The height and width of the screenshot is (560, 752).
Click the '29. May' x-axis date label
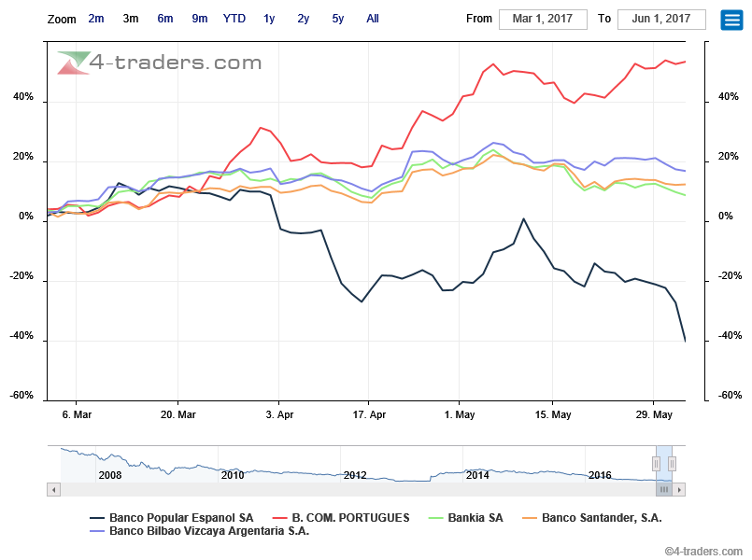(x=654, y=414)
